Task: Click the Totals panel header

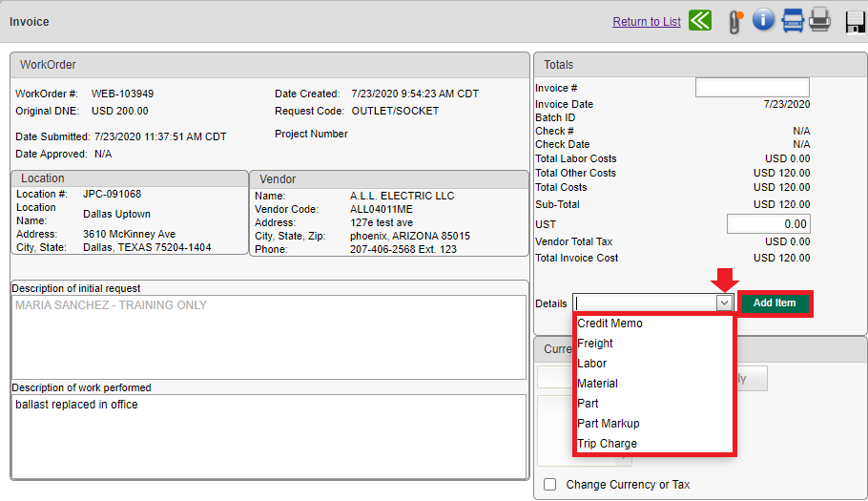Action: pos(700,65)
